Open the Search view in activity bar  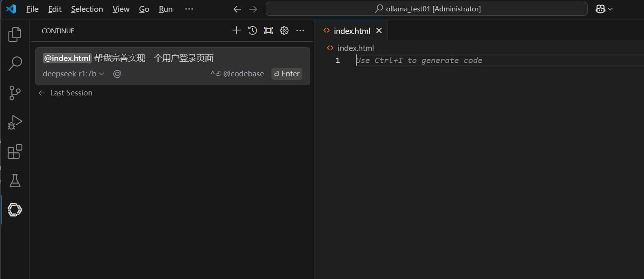pos(15,64)
